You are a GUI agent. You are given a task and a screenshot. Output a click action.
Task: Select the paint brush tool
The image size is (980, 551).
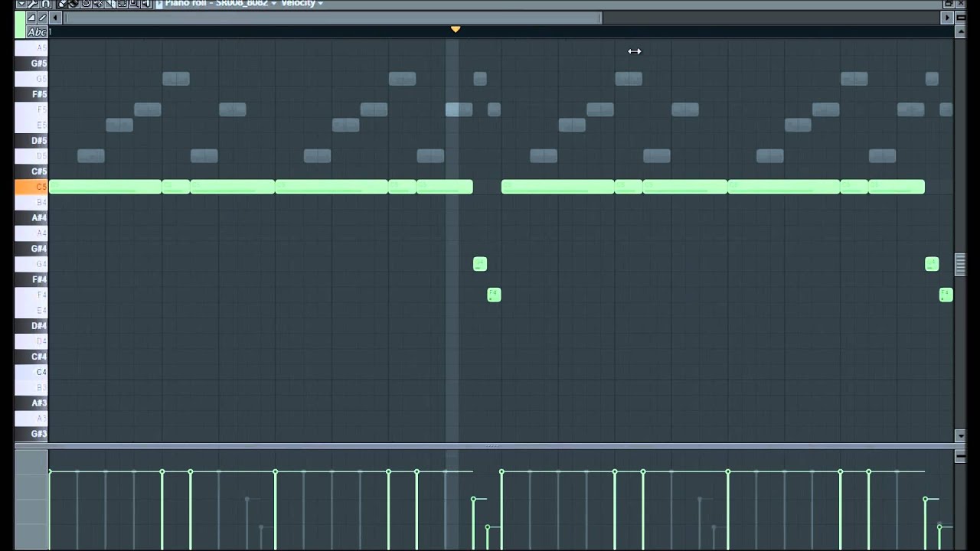(73, 3)
